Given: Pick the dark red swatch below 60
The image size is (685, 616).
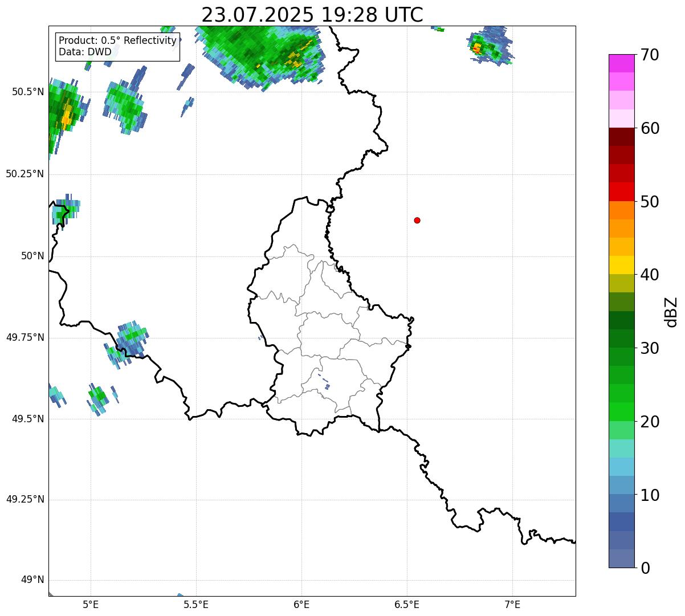Looking at the screenshot, I should point(622,137).
